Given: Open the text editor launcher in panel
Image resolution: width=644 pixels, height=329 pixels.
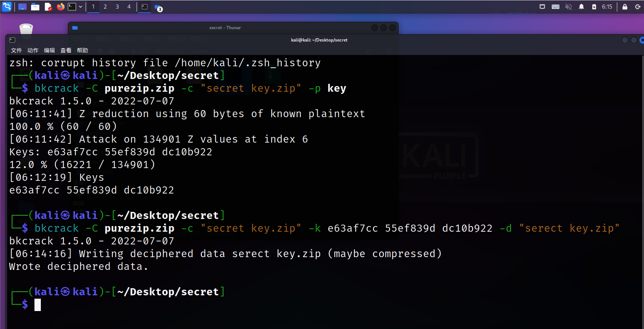Looking at the screenshot, I should point(48,7).
